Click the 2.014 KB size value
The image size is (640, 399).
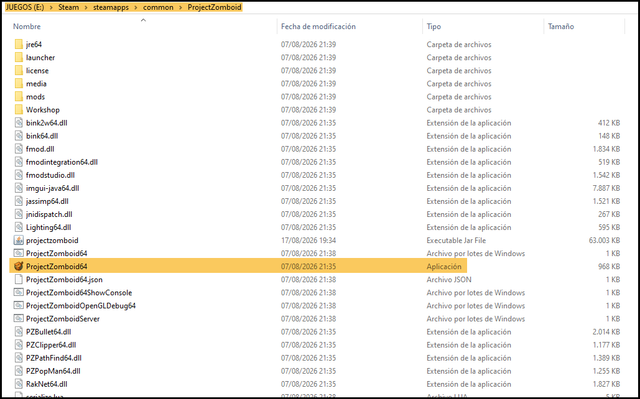[607, 332]
